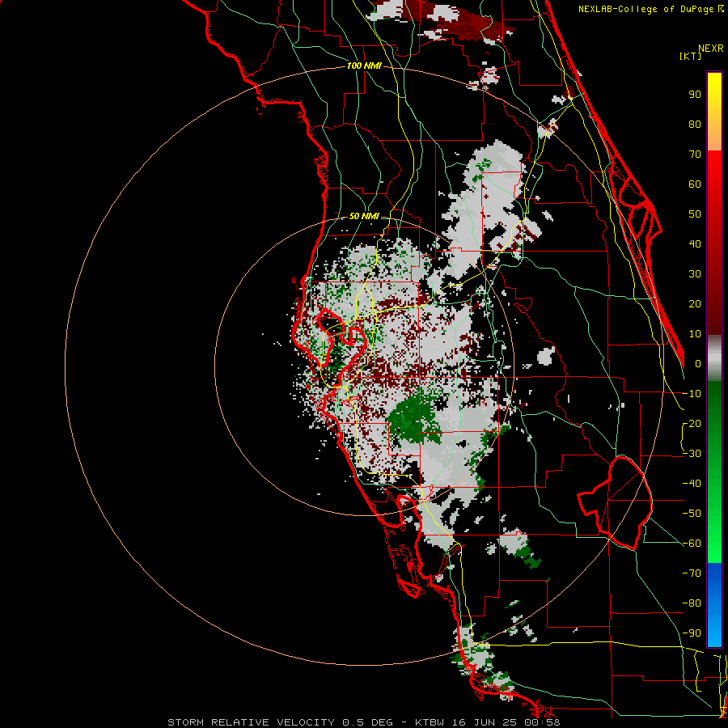Click the NEXR label above the color scale
This screenshot has width=728, height=728.
(711, 49)
